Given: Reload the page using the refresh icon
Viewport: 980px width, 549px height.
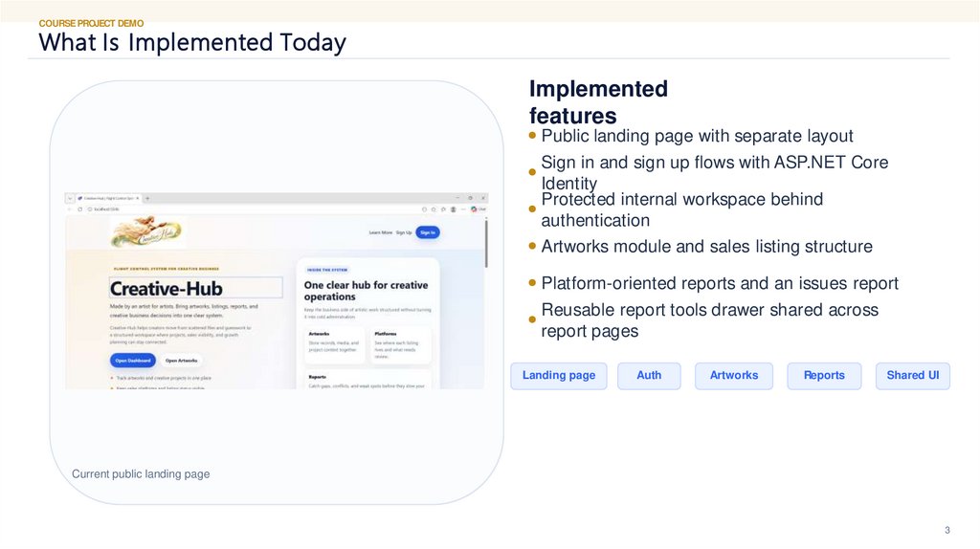Looking at the screenshot, I should pyautogui.click(x=79, y=209).
